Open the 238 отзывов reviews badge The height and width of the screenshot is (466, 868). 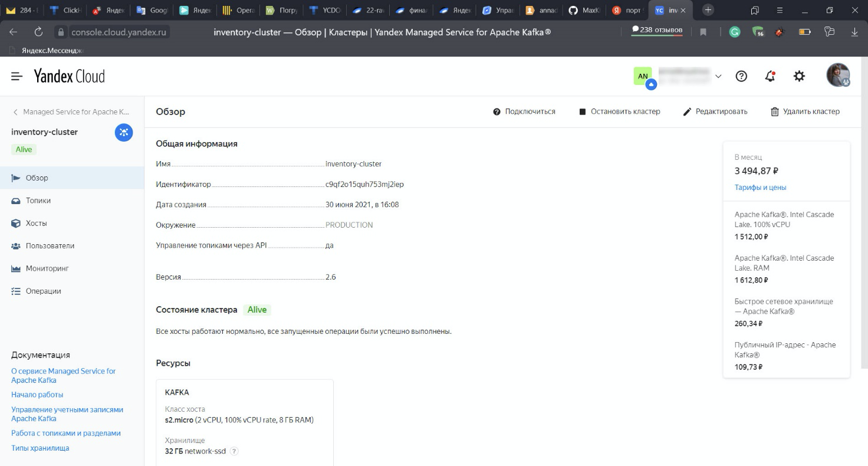pos(657,30)
